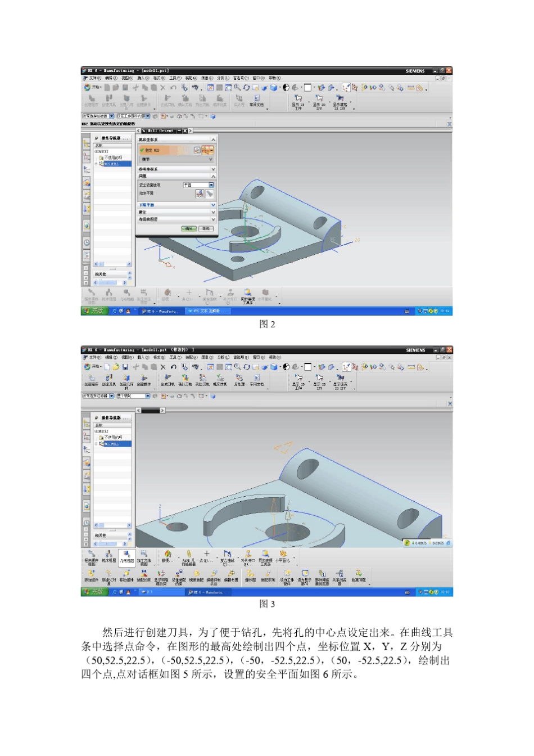
Task: Select 不使用的项 row in Figure 2 navigator
Action: (112, 158)
